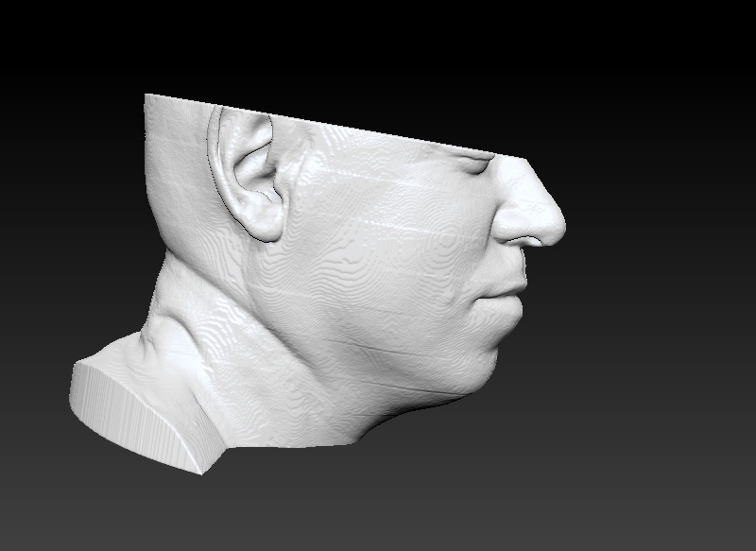Click empty dark background above the model
Viewport: 756px width, 551px height.
(378, 47)
